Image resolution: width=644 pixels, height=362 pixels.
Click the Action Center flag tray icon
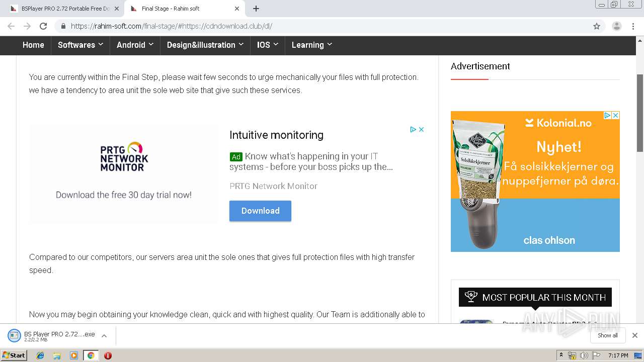[x=596, y=355]
